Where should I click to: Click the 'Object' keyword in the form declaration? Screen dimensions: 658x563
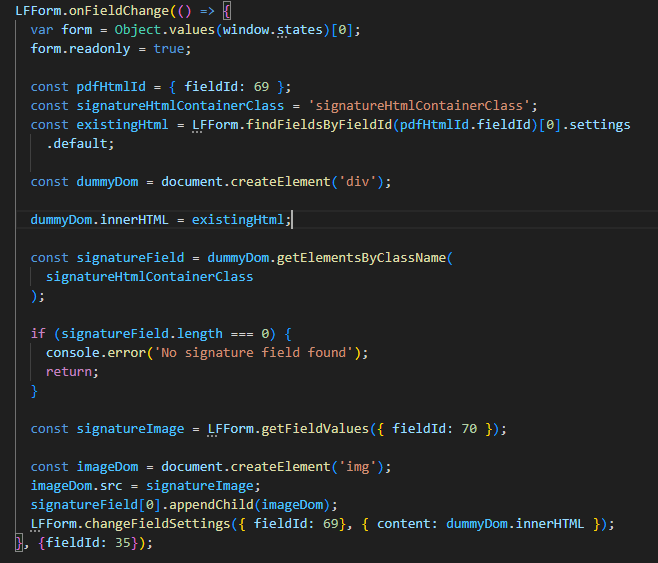tap(138, 30)
